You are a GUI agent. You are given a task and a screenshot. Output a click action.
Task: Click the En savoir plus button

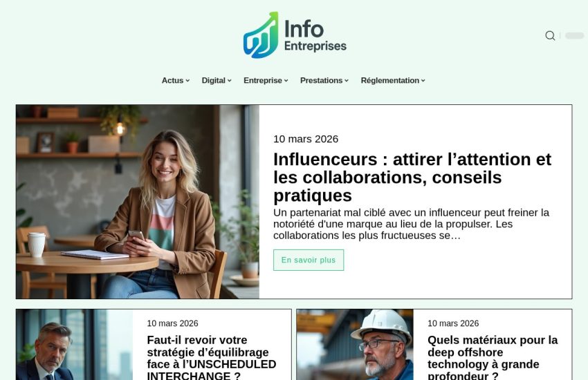coord(309,260)
